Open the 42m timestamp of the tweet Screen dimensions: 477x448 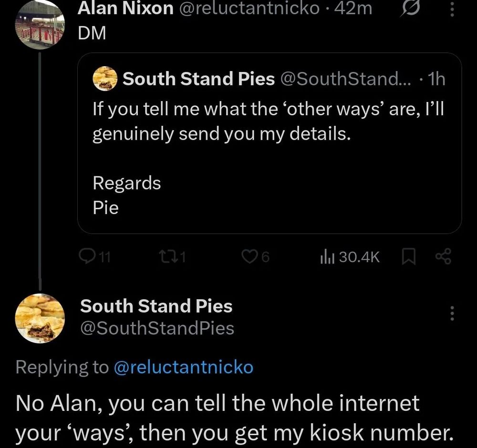[353, 8]
